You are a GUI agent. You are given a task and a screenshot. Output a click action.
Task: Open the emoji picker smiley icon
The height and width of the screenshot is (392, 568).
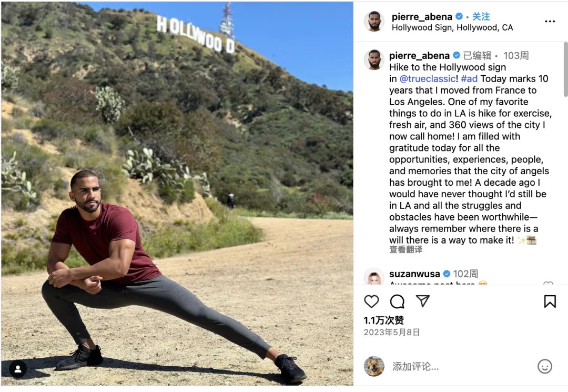(544, 366)
